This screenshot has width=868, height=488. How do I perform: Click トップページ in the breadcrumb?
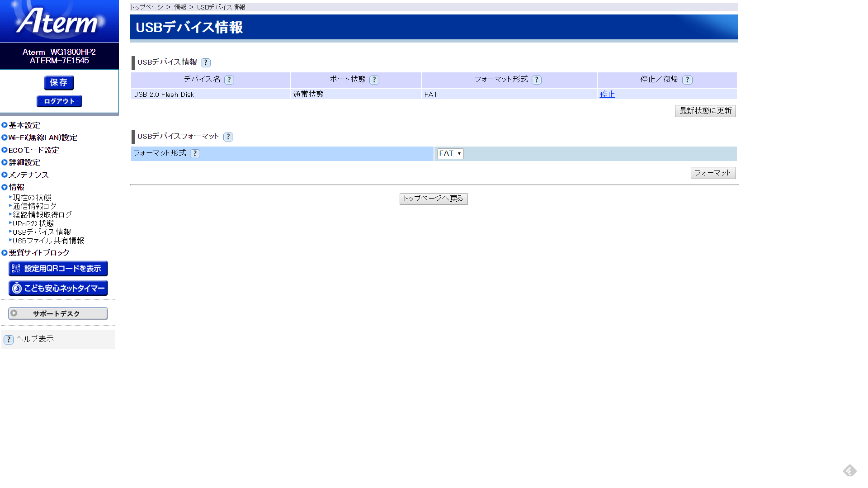coord(147,7)
